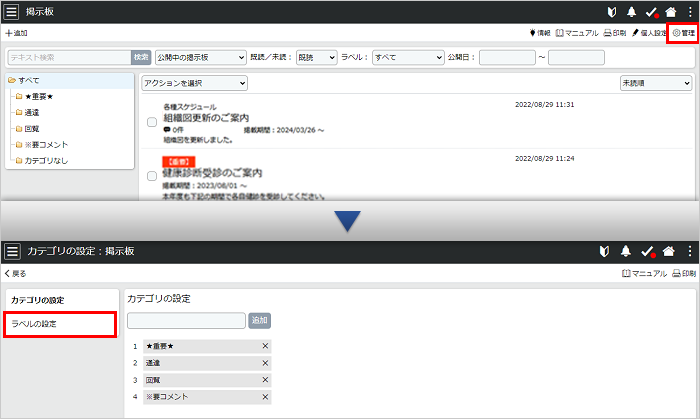Click the 追加 button next to category field
The image size is (700, 419).
[259, 321]
